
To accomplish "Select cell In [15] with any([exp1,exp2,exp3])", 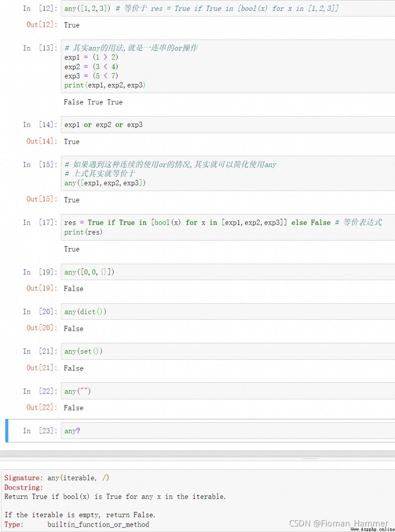I will point(228,173).
